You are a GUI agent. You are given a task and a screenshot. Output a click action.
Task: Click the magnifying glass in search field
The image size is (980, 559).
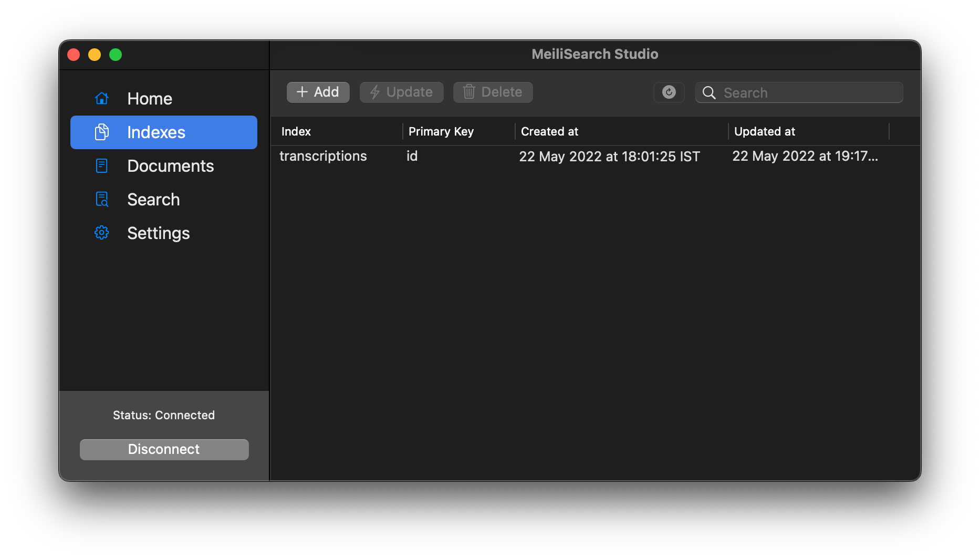coord(709,93)
